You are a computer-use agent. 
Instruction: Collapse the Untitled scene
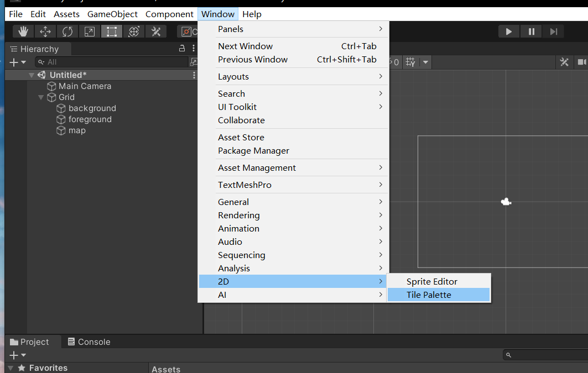click(32, 75)
